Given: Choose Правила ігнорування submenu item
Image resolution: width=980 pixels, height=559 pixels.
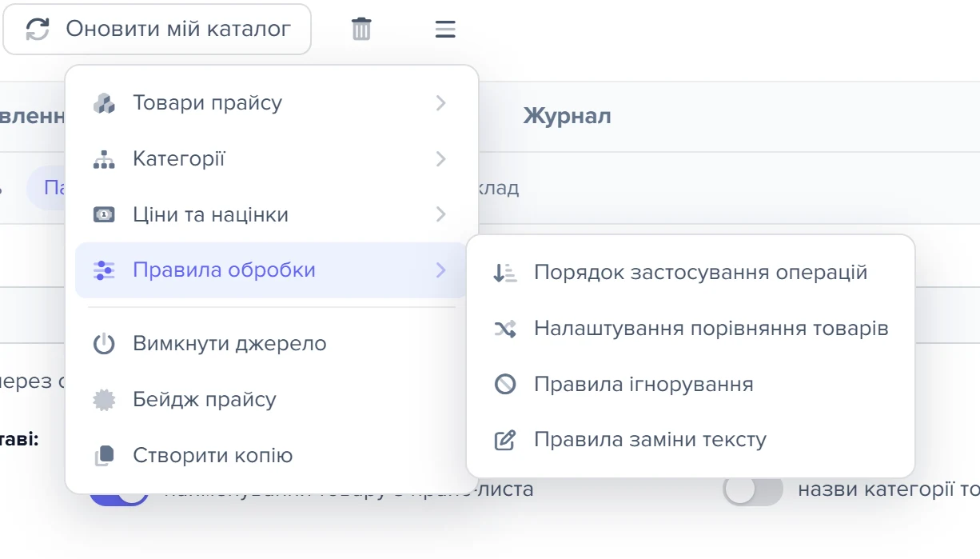Looking at the screenshot, I should (691, 385).
